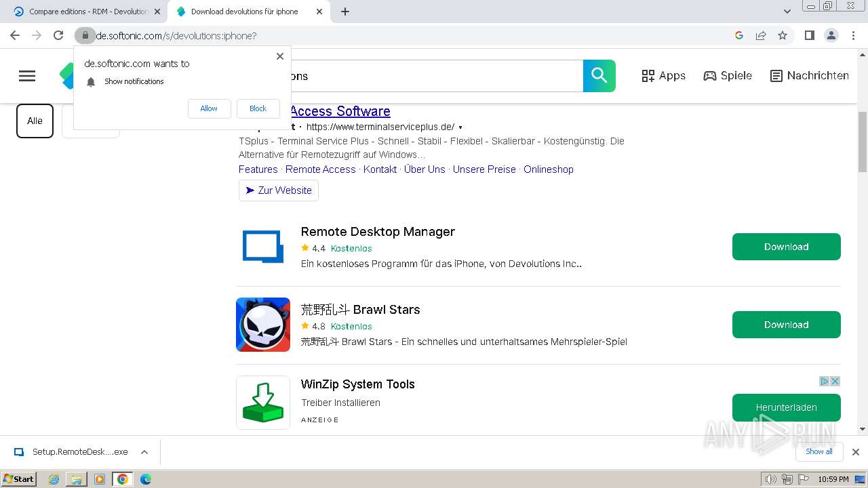
Task: Open Nachrichten section
Action: 810,76
